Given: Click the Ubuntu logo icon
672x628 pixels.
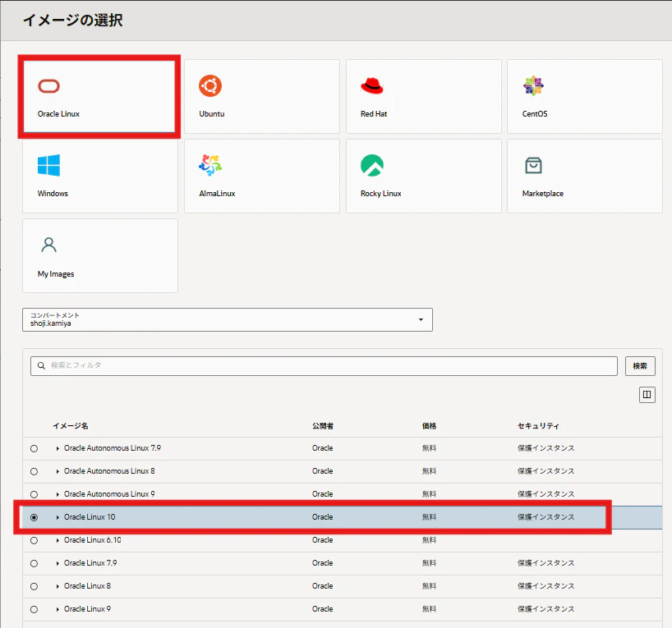Looking at the screenshot, I should click(x=210, y=85).
